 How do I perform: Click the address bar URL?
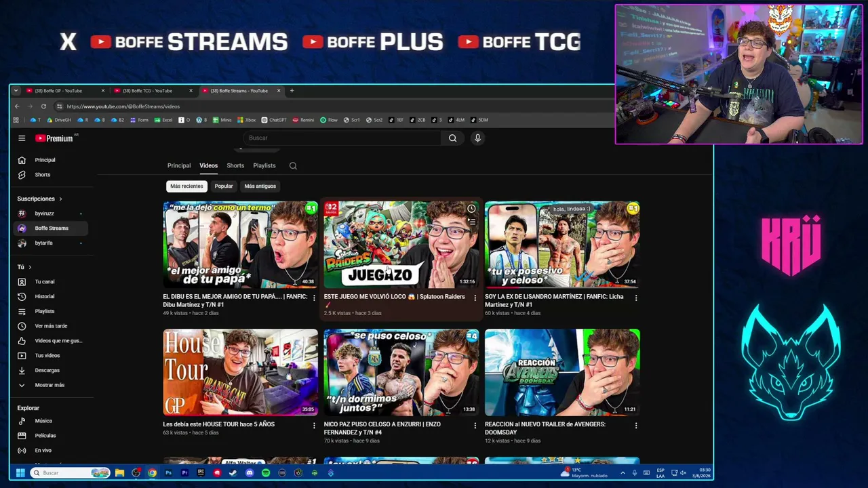click(123, 106)
